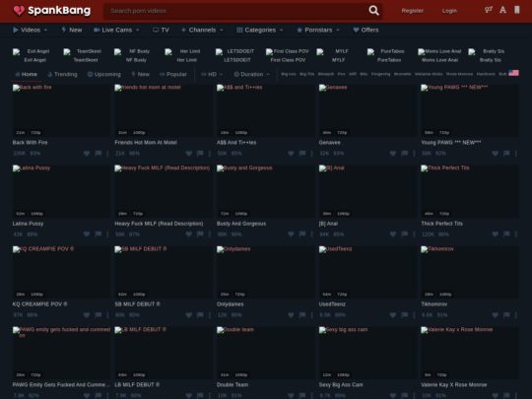Screen dimensions: 532x399
Task: Click the orientation symbols icon in header
Action: pos(488,10)
